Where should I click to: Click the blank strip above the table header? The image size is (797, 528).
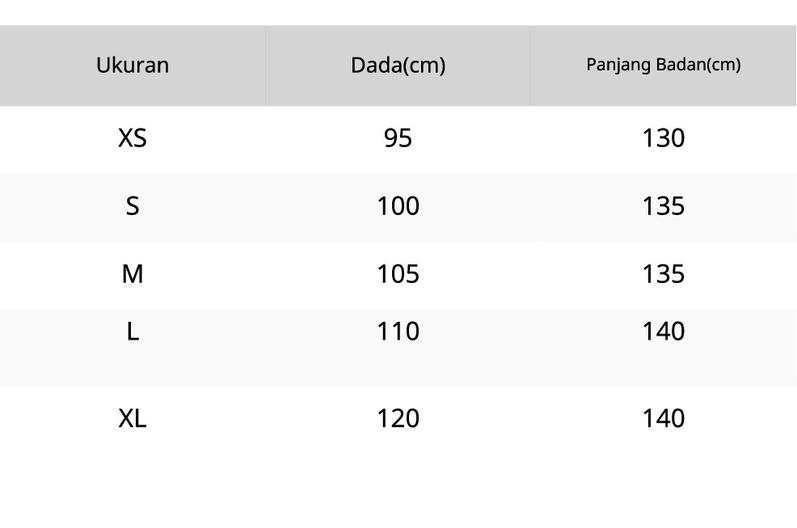(x=398, y=13)
